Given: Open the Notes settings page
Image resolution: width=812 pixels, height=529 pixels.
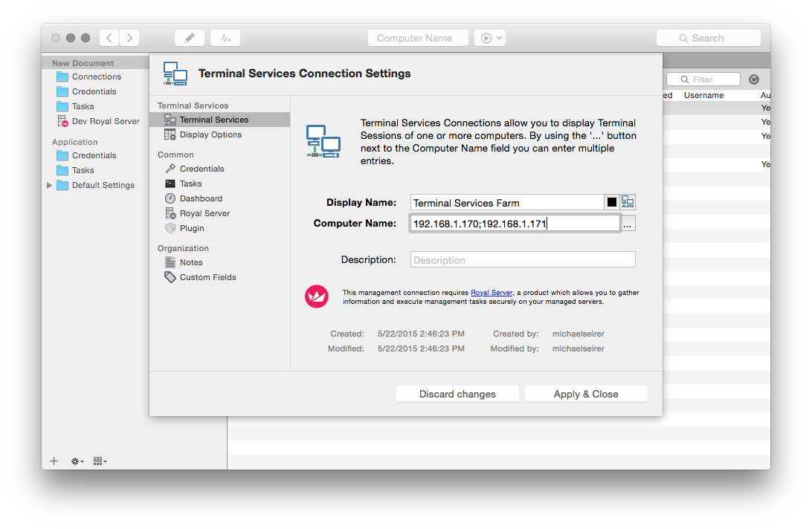Looking at the screenshot, I should pos(219,262).
